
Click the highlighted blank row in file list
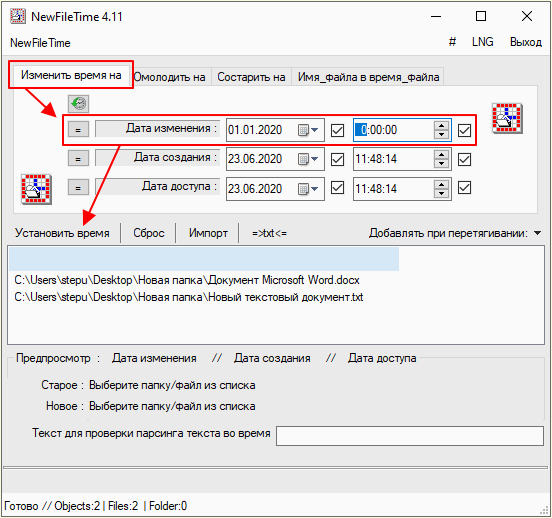click(204, 259)
